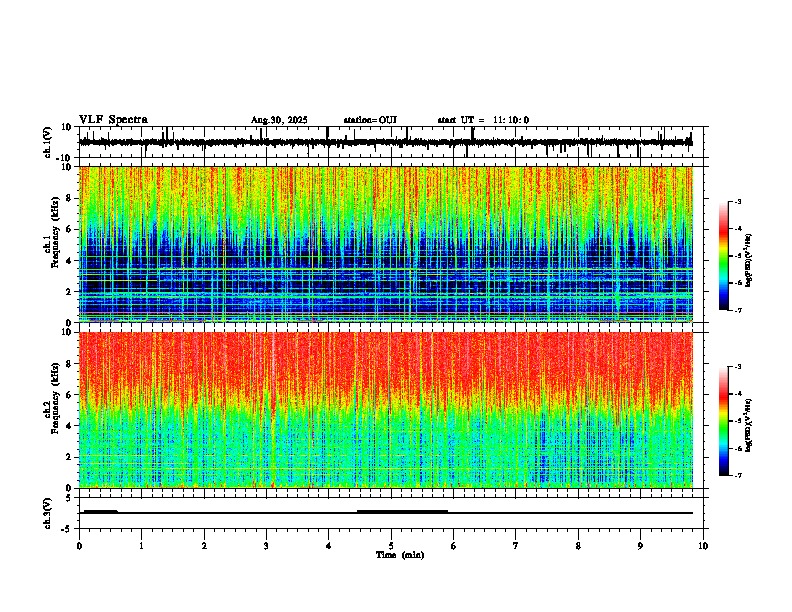Click time axis tick label 4
Viewport: 792px width, 612px height.
329,546
